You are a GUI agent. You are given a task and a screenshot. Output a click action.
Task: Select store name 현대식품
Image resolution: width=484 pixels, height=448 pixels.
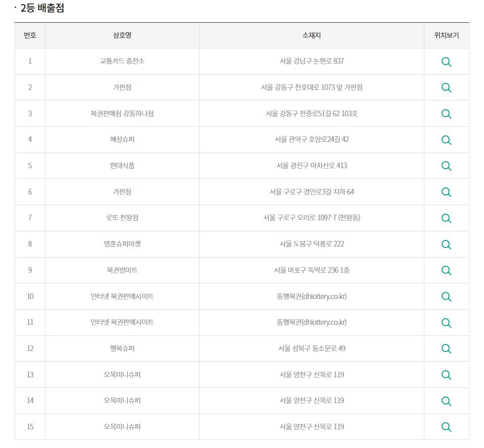point(122,166)
